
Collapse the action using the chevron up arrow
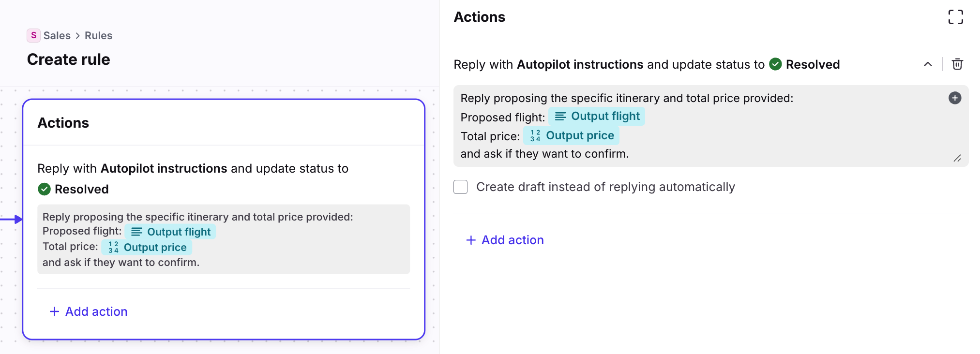pyautogui.click(x=927, y=64)
